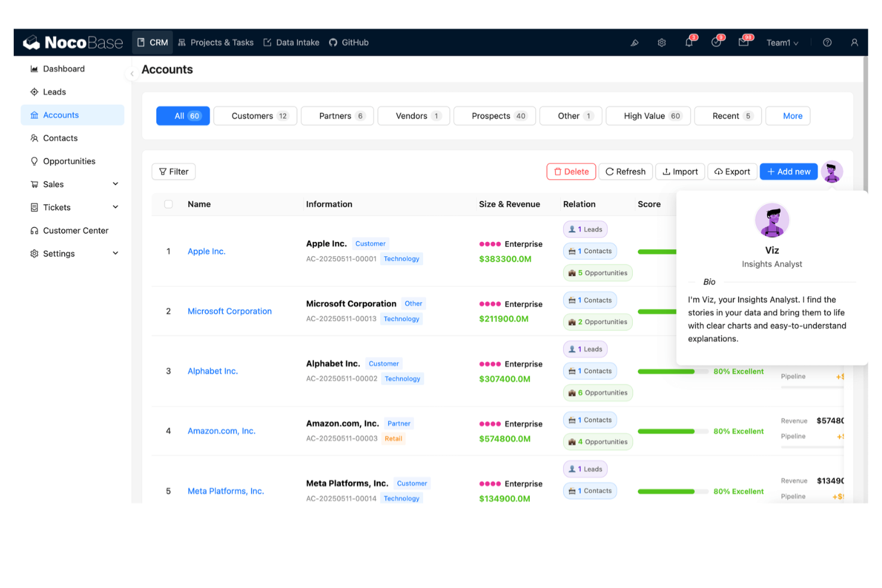The height and width of the screenshot is (588, 882).
Task: Select the Customers 12 tab
Action: 255,116
